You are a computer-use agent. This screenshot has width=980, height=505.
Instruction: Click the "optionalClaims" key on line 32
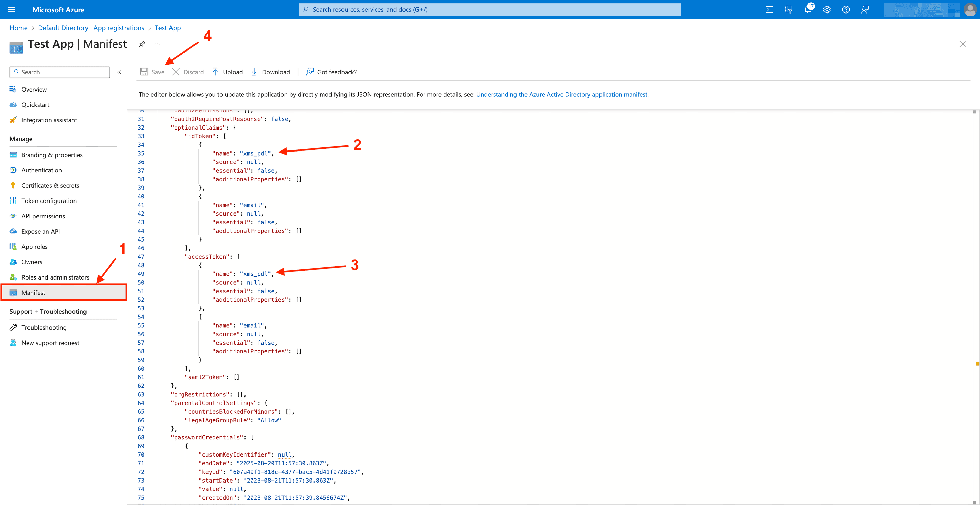tap(198, 127)
